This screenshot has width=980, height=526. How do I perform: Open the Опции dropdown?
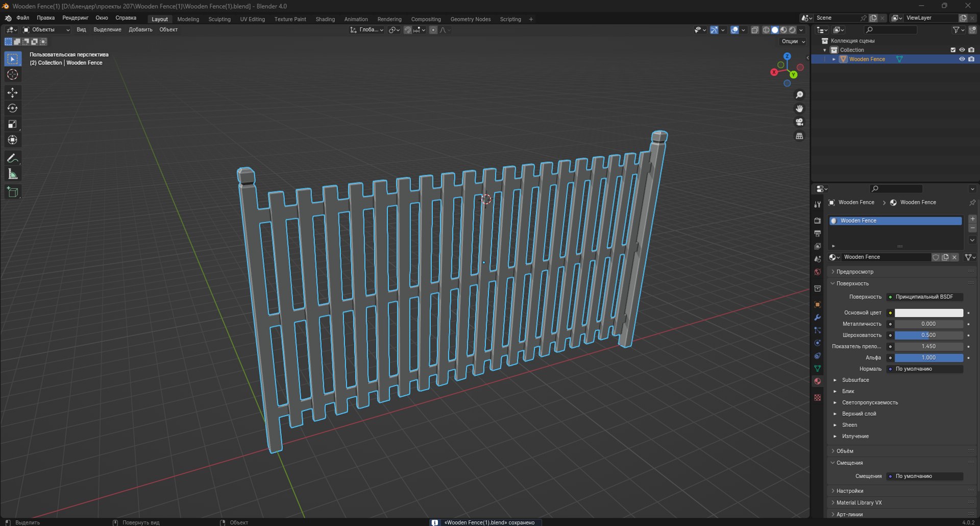tap(793, 41)
